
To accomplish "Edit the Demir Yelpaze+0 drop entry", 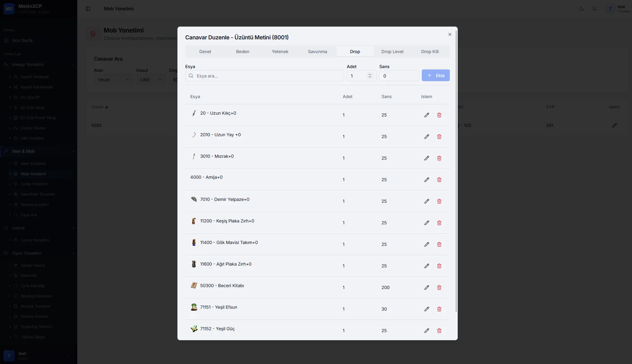I will (x=426, y=201).
